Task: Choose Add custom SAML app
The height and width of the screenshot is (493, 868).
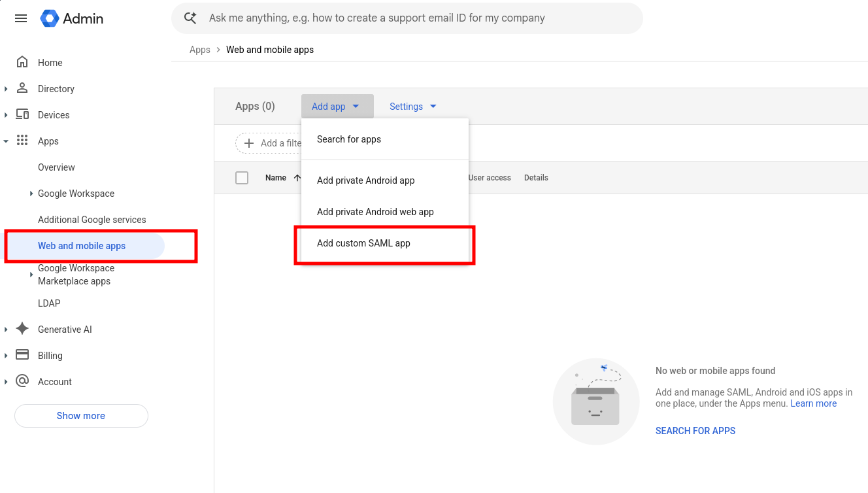Action: click(385, 243)
